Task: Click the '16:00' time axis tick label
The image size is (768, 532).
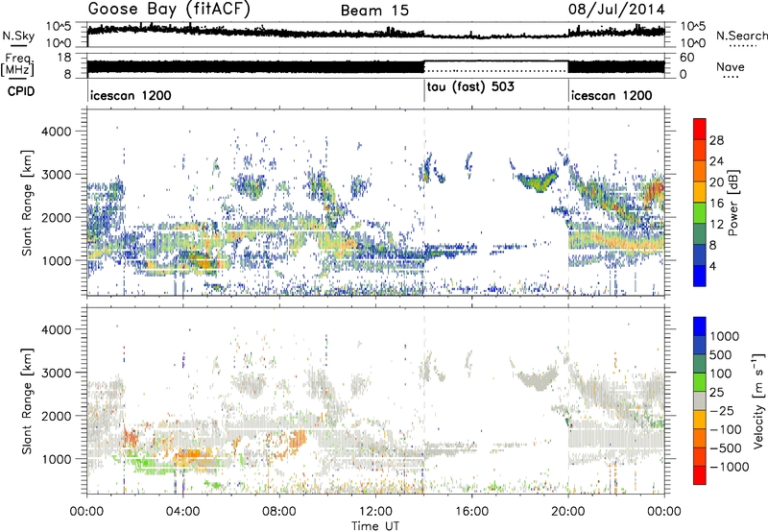Action: 471,512
